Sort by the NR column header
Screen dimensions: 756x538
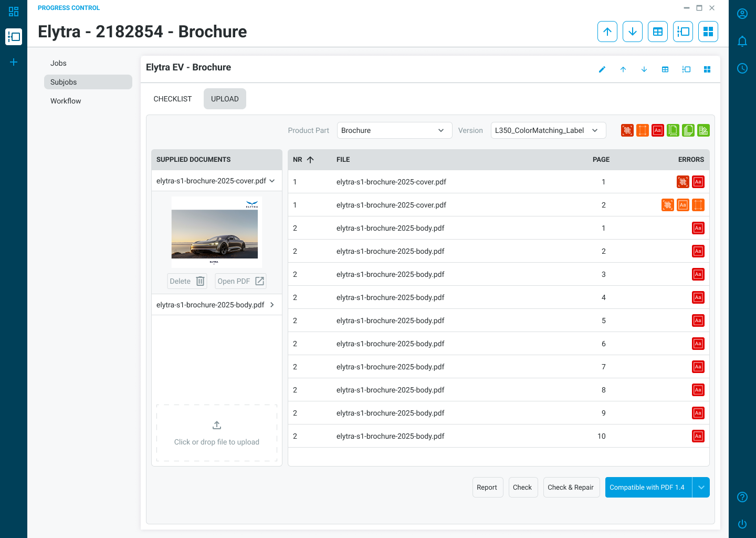[303, 160]
